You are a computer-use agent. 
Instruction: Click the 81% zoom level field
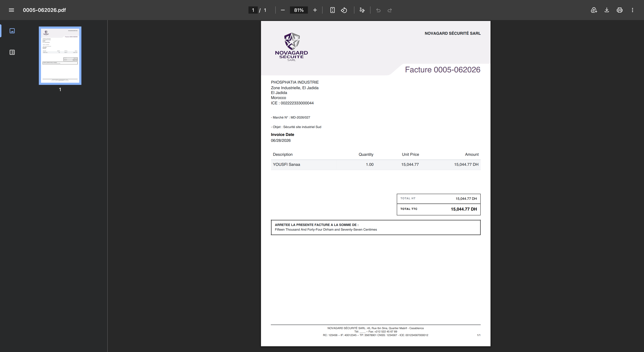[x=299, y=10]
